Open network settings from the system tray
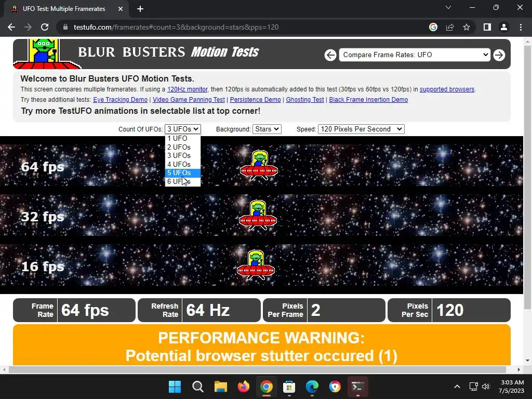The image size is (532, 399). tap(474, 387)
